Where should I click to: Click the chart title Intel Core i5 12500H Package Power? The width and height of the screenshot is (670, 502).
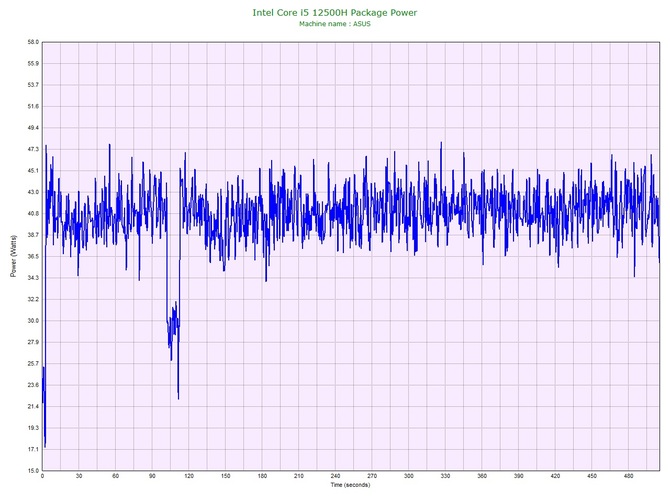tap(335, 13)
